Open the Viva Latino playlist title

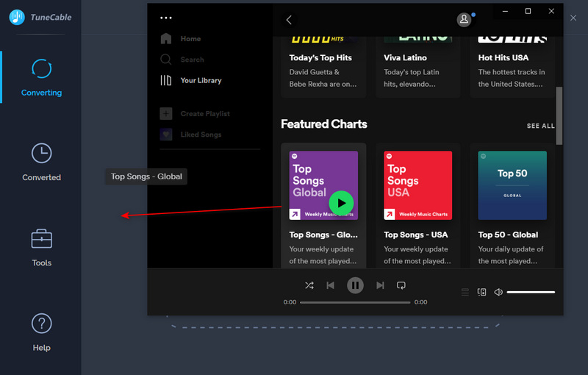coord(405,58)
